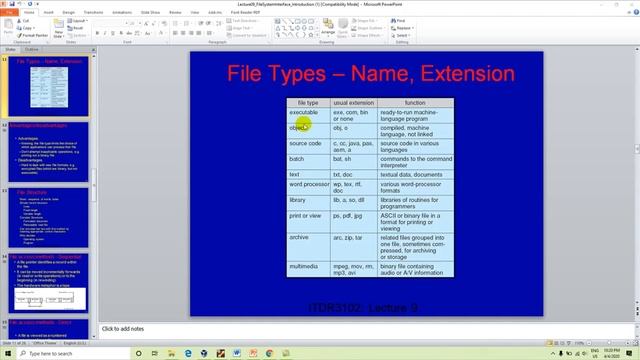Image resolution: width=640 pixels, height=360 pixels.
Task: Click the zoom slider in status bar
Action: point(608,343)
